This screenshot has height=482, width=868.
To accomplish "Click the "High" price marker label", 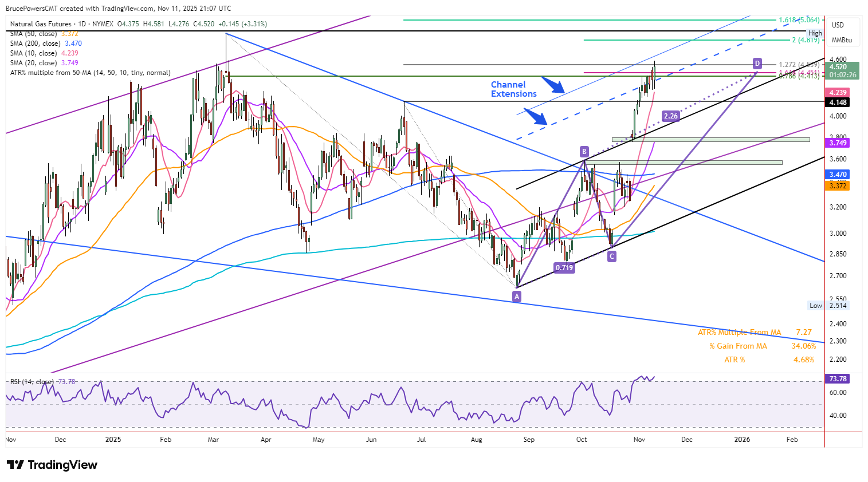I will tap(815, 33).
